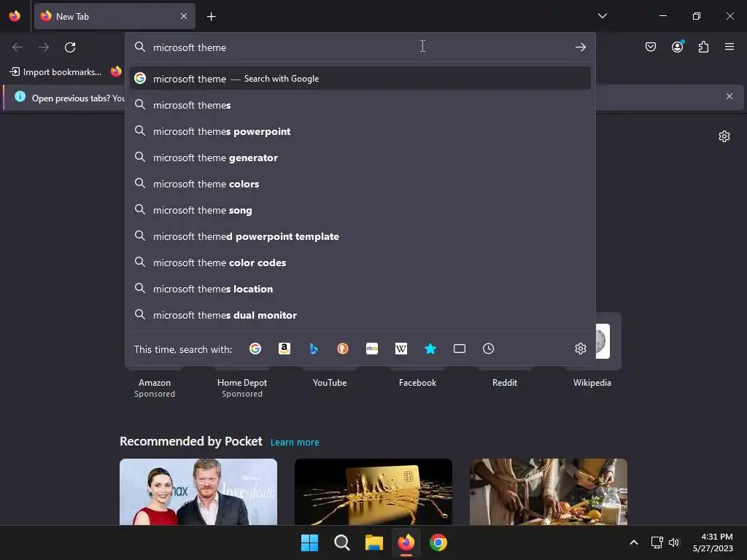Image resolution: width=747 pixels, height=560 pixels.
Task: Reload the current page
Action: [70, 47]
